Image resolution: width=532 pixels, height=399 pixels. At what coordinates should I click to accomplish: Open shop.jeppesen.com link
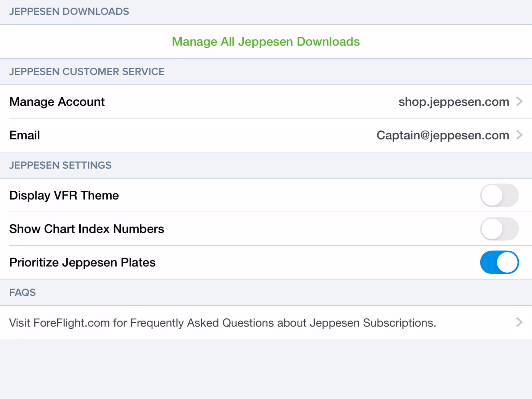(454, 102)
